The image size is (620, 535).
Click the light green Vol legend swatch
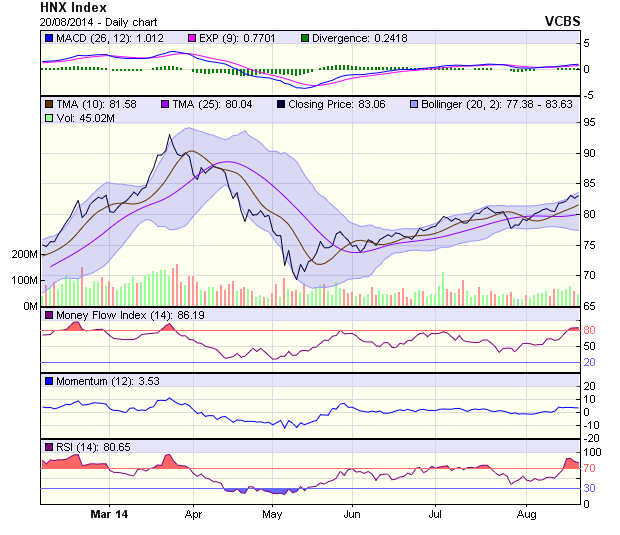click(x=48, y=118)
